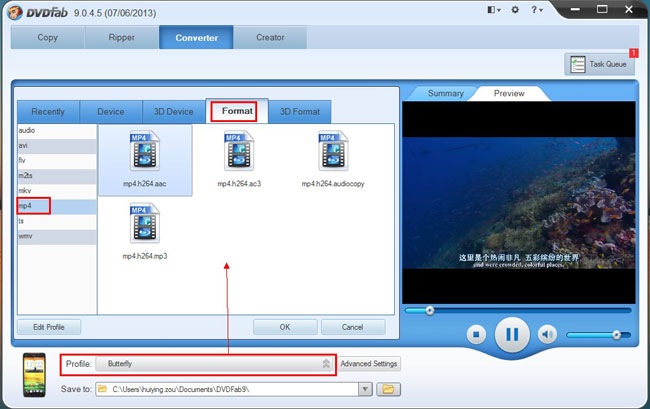Confirm profile selection with OK

click(x=285, y=327)
